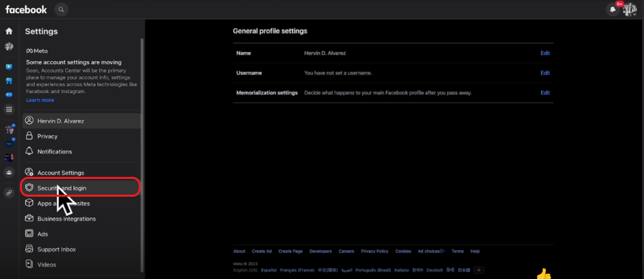Click the Ads screen icon
This screenshot has width=644, height=279.
click(x=29, y=234)
